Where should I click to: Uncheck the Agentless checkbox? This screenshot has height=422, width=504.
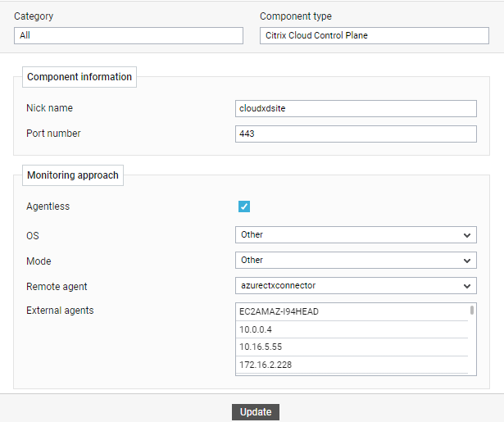point(244,206)
